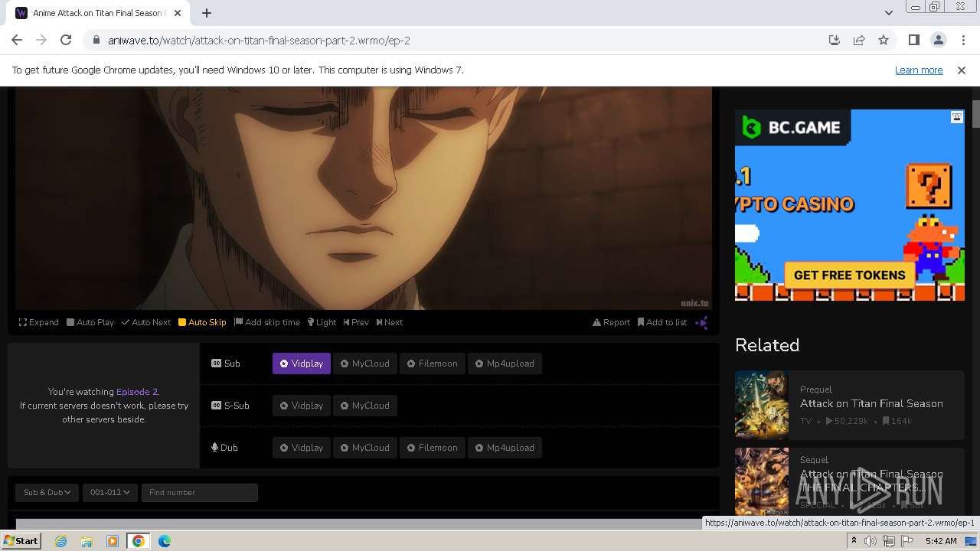Toggle Auto Play option
This screenshot has height=551, width=980.
click(x=90, y=322)
